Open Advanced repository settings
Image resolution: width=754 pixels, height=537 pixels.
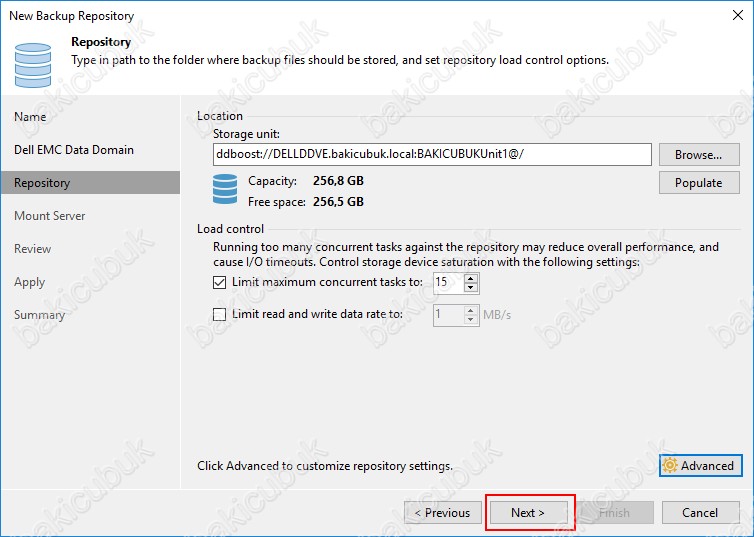[701, 465]
